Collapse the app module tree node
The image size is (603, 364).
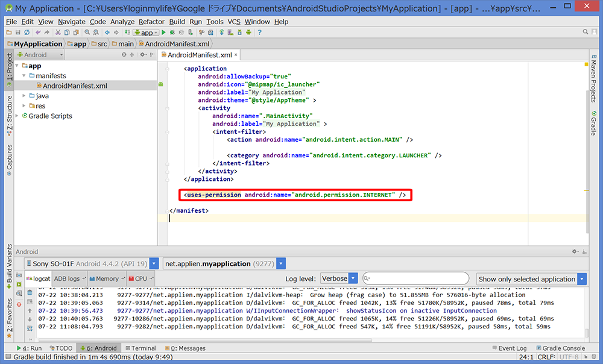coord(17,66)
